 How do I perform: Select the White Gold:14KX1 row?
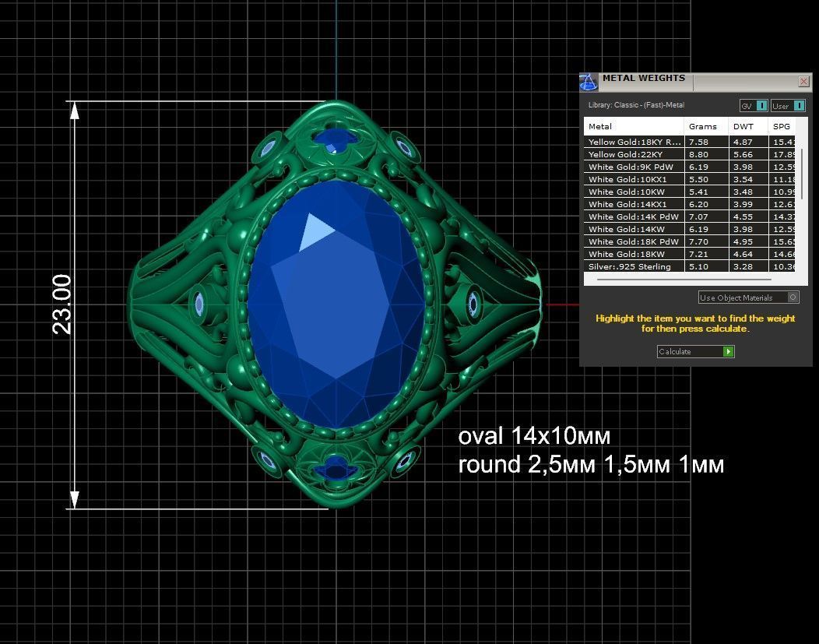(x=690, y=204)
